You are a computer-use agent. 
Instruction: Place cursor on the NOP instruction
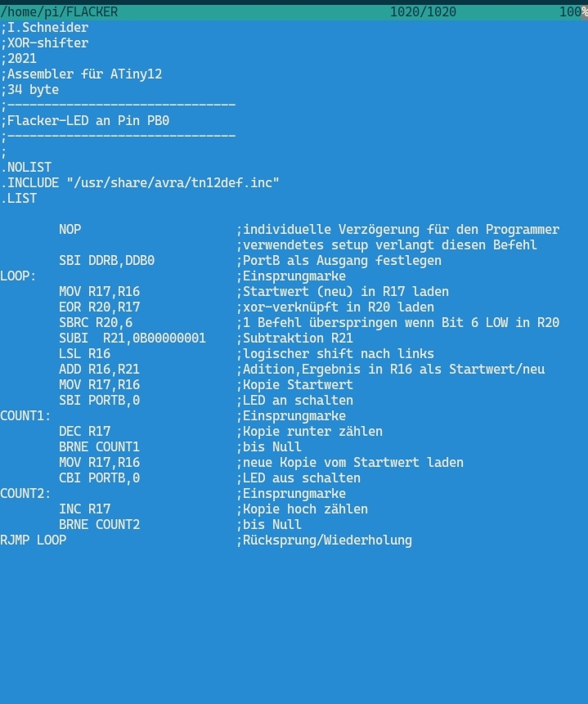tap(70, 230)
